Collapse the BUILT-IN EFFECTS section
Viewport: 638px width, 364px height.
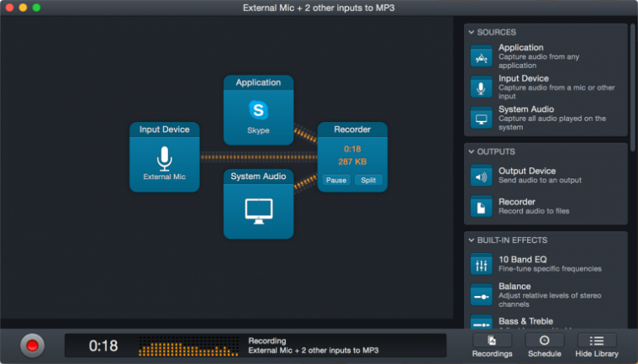(472, 240)
